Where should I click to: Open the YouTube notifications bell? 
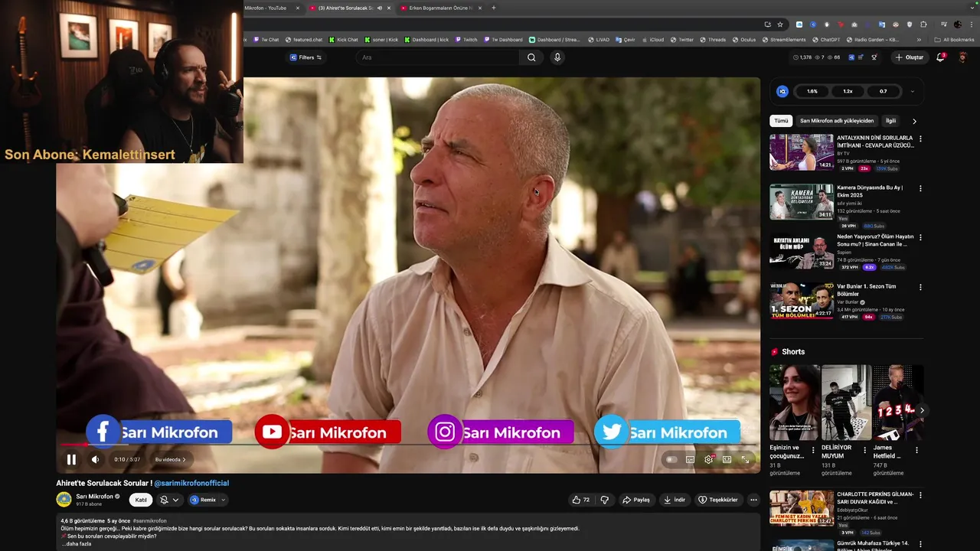pos(941,57)
